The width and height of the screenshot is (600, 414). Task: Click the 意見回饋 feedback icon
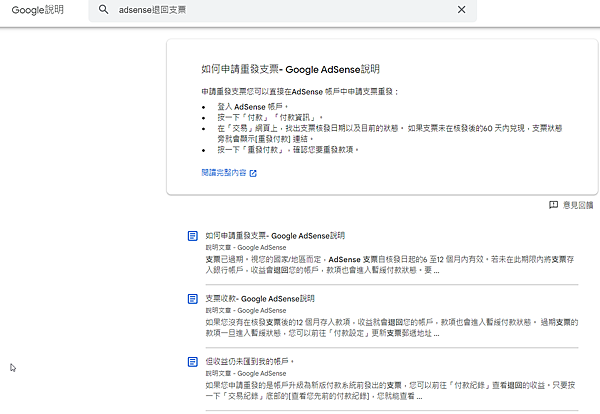point(553,205)
